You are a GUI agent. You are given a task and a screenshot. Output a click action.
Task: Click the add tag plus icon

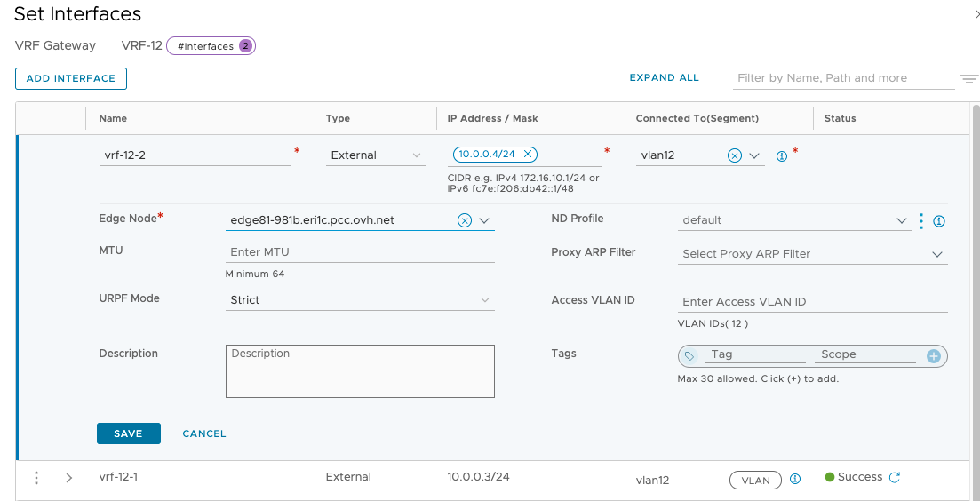coord(933,356)
